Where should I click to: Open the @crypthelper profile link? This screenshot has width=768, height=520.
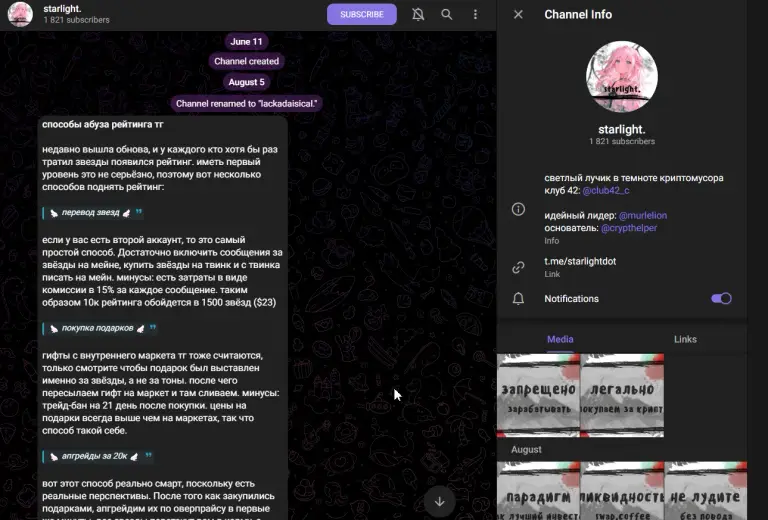(629, 228)
